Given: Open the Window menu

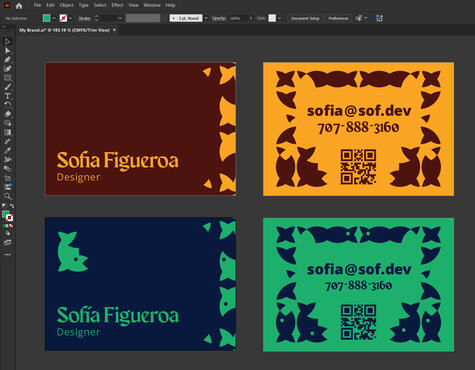Looking at the screenshot, I should coord(152,5).
